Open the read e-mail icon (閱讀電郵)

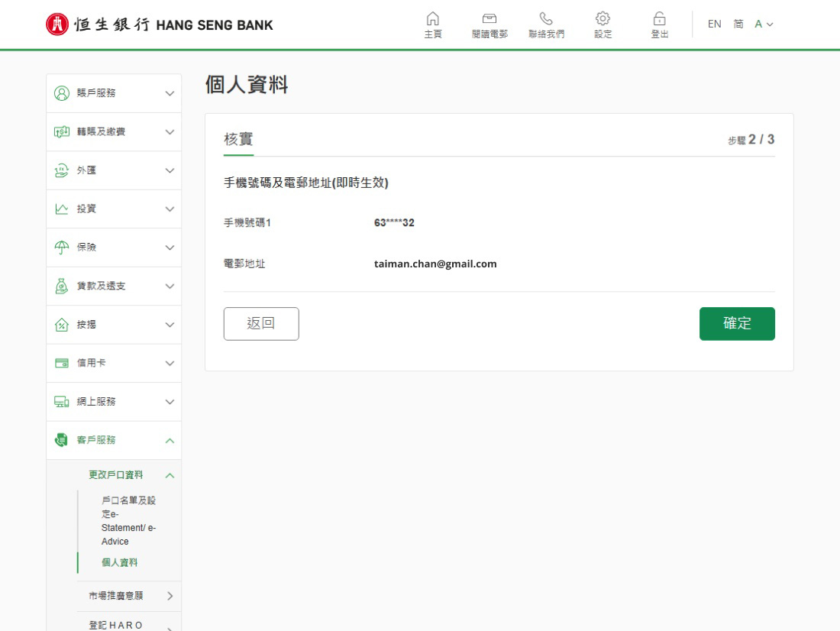coord(489,19)
